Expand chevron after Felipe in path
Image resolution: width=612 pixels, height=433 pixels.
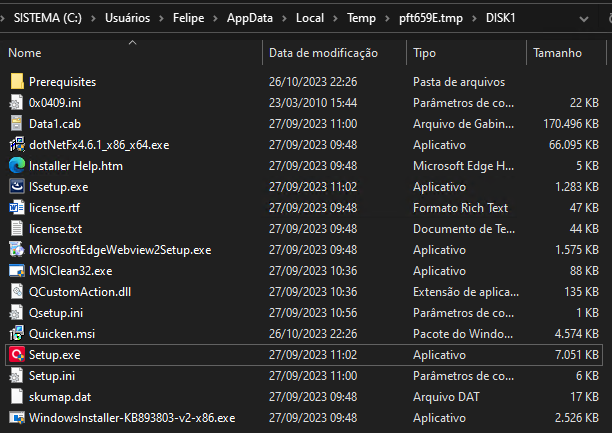[215, 18]
